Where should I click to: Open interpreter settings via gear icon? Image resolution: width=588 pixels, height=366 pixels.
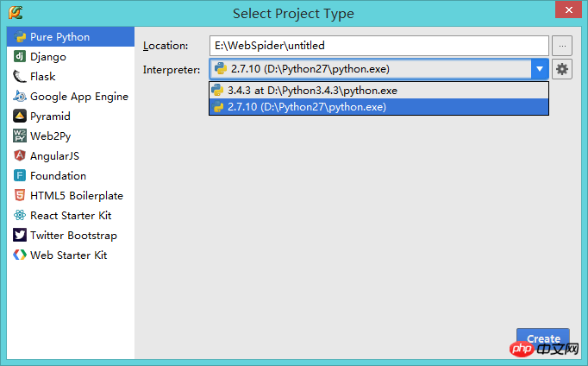pyautogui.click(x=562, y=69)
